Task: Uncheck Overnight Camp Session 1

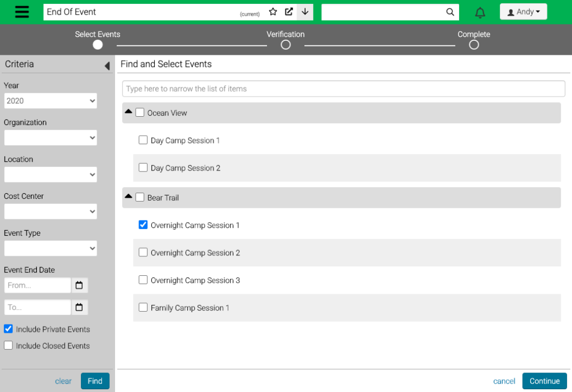Action: pos(142,224)
